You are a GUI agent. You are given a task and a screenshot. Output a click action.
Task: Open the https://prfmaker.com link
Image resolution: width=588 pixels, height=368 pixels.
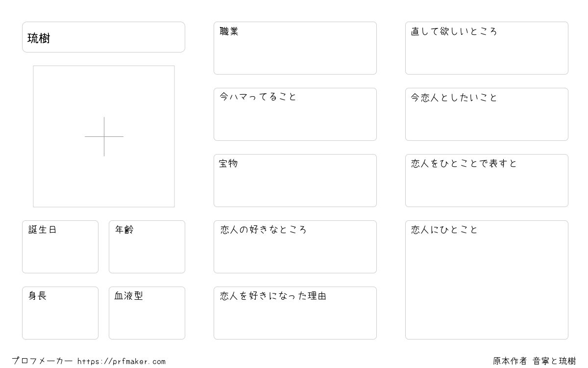click(x=122, y=362)
